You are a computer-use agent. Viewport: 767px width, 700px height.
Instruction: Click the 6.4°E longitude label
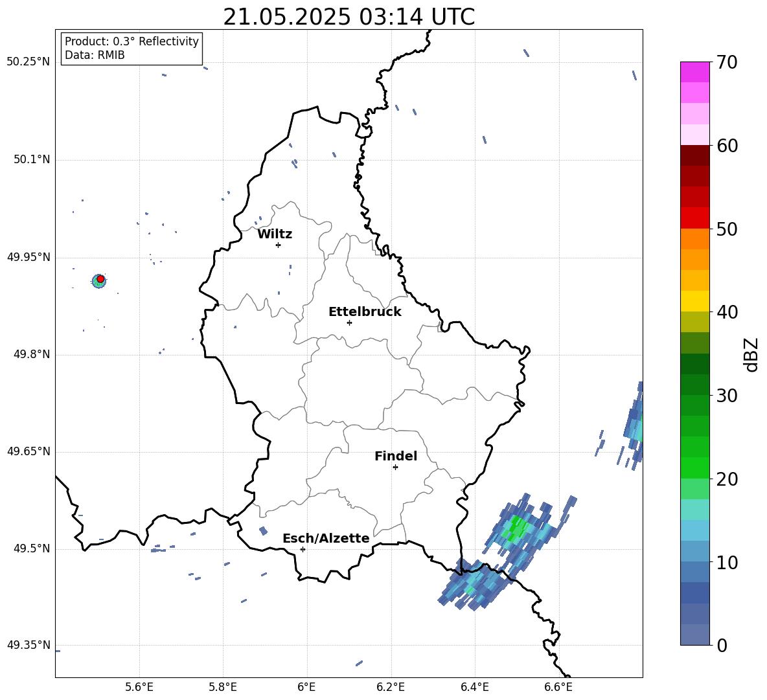474,687
